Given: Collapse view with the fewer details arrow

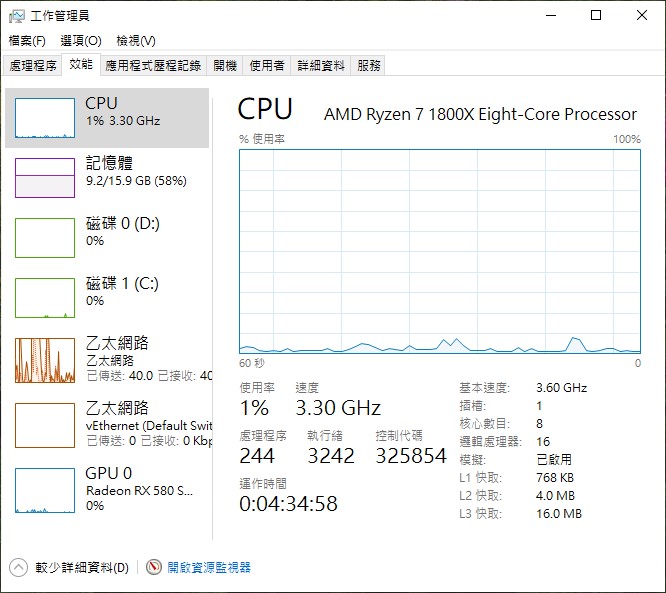Looking at the screenshot, I should [x=18, y=568].
